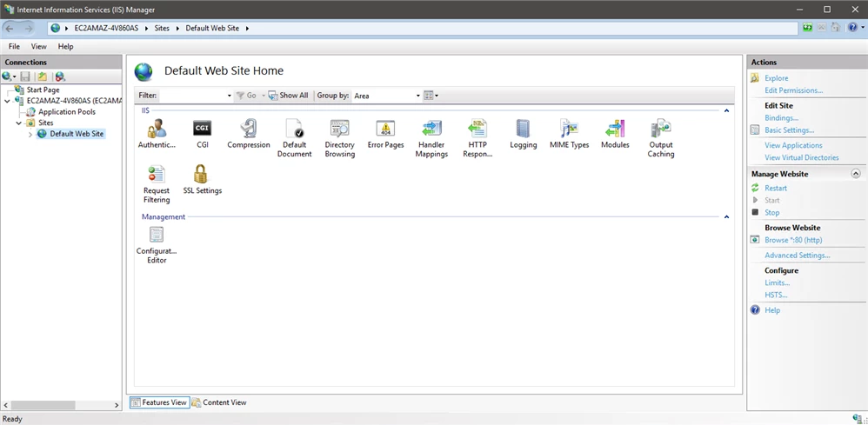The height and width of the screenshot is (425, 868).
Task: Click the Save icon in Connections toolbar
Action: (x=25, y=77)
